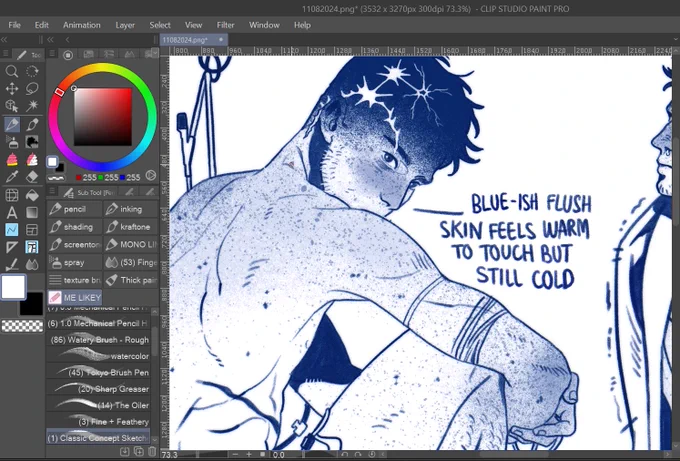
Task: Select the Eraser tool
Action: 32,177
